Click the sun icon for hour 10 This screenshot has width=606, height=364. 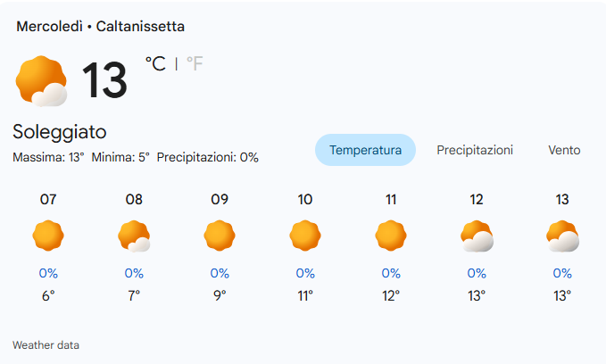305,236
